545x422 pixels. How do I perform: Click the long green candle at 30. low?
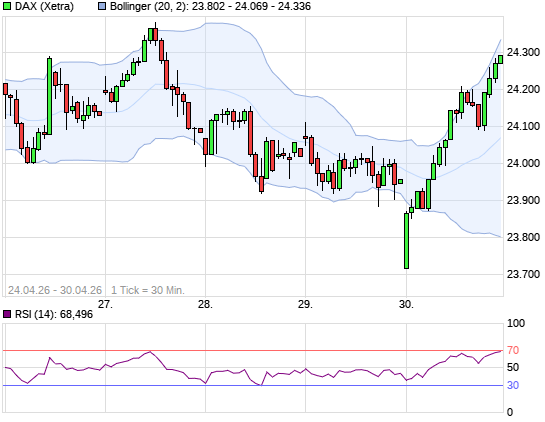406,241
